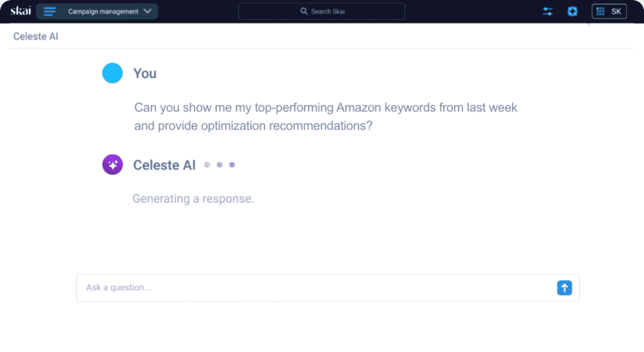Select the You sender name
This screenshot has height=352, width=644.
(x=145, y=74)
